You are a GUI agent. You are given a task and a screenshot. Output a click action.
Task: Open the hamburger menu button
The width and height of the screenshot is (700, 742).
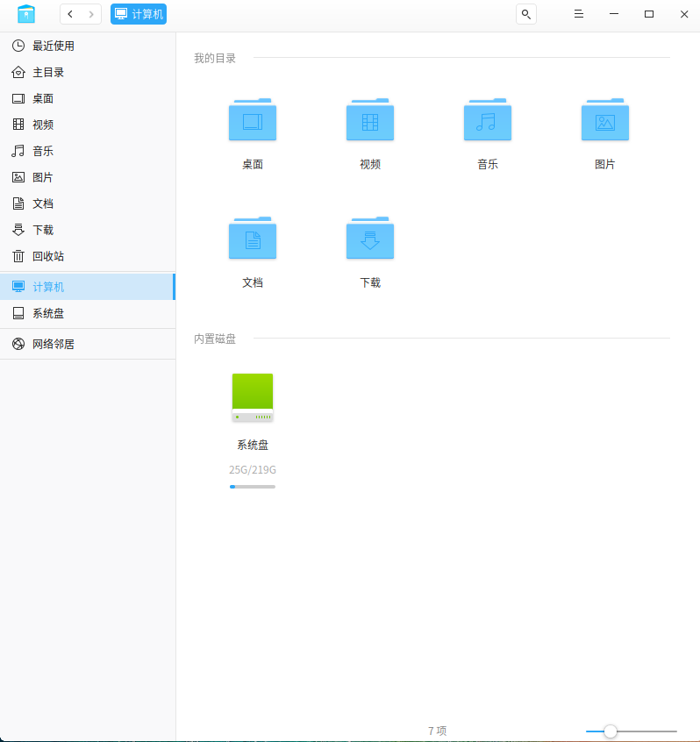pos(578,14)
